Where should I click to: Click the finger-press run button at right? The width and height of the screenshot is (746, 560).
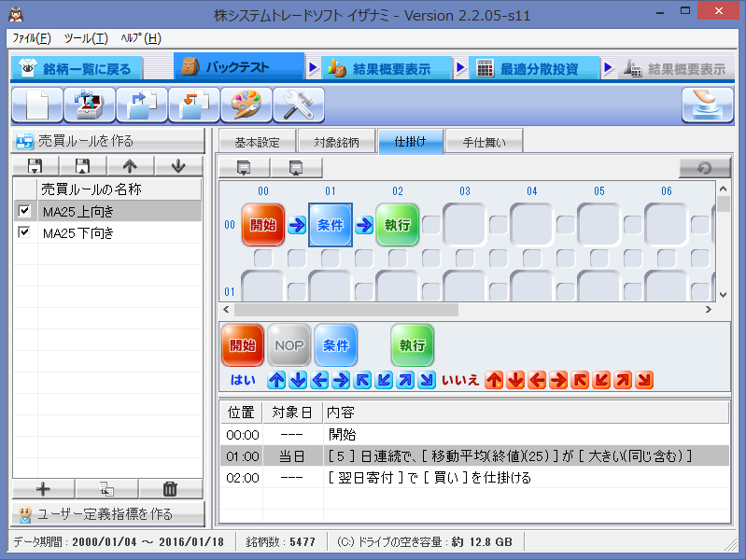708,105
